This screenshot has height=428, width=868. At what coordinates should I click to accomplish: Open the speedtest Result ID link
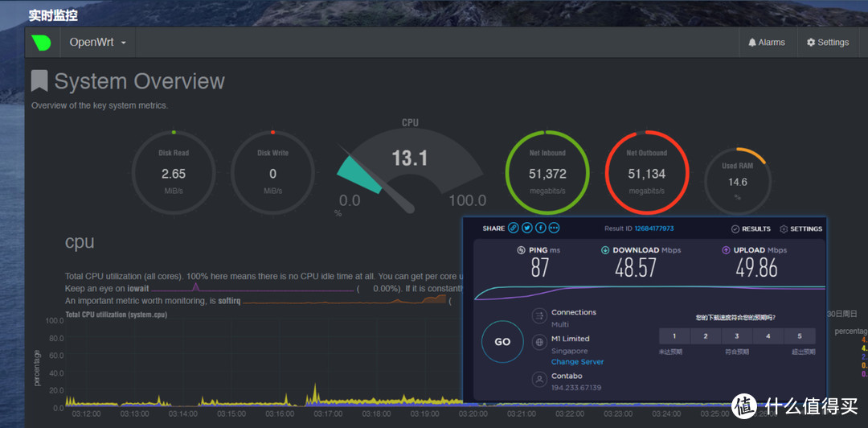point(649,228)
